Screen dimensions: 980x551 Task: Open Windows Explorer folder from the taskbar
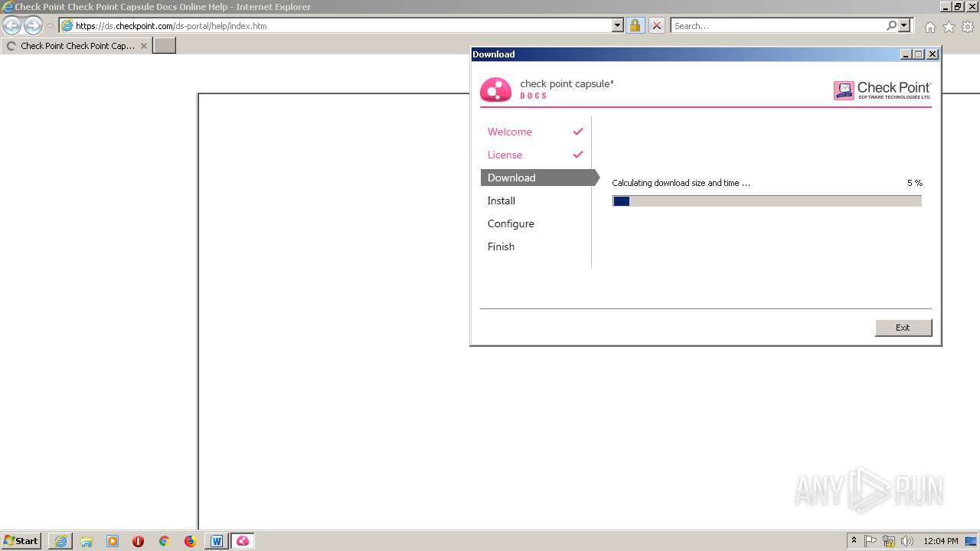87,541
